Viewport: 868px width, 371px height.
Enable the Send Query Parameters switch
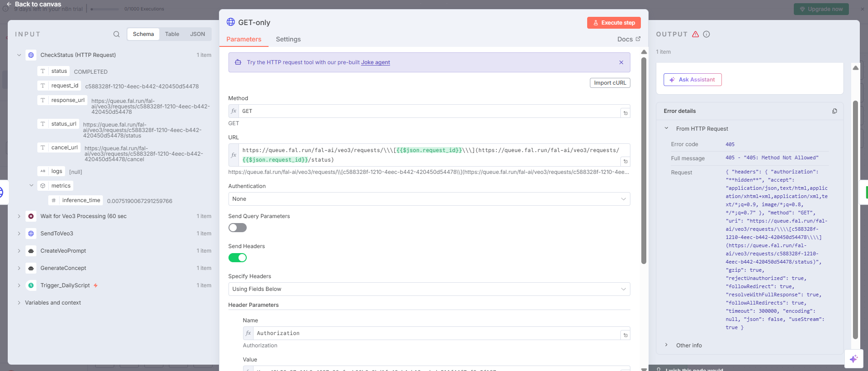coord(238,228)
